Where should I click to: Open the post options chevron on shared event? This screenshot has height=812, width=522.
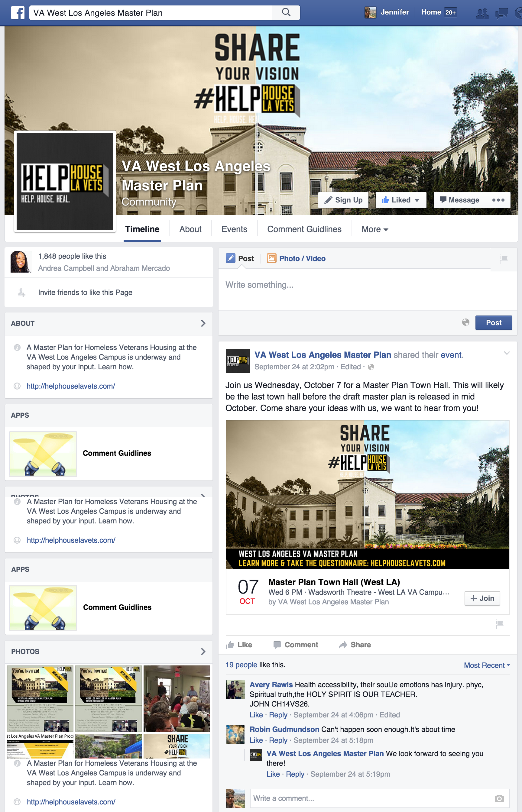click(506, 353)
